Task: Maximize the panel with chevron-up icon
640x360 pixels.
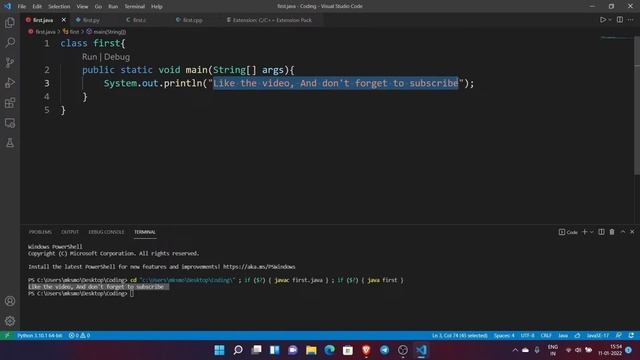Action: (x=623, y=232)
